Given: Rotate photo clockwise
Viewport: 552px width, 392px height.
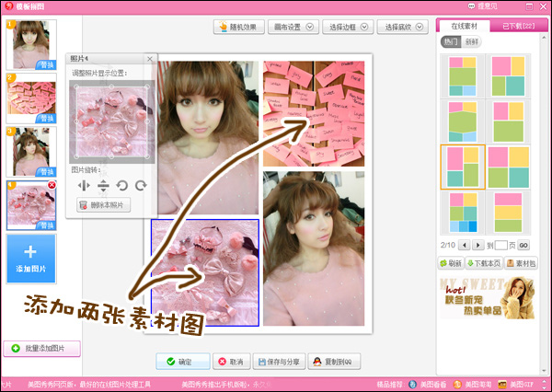Looking at the screenshot, I should click(x=141, y=185).
